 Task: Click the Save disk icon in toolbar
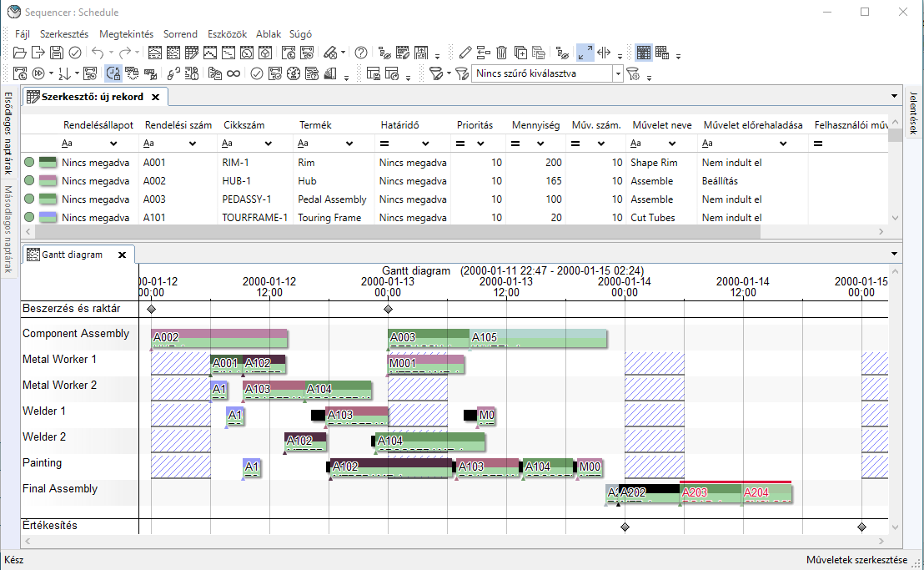click(x=56, y=53)
